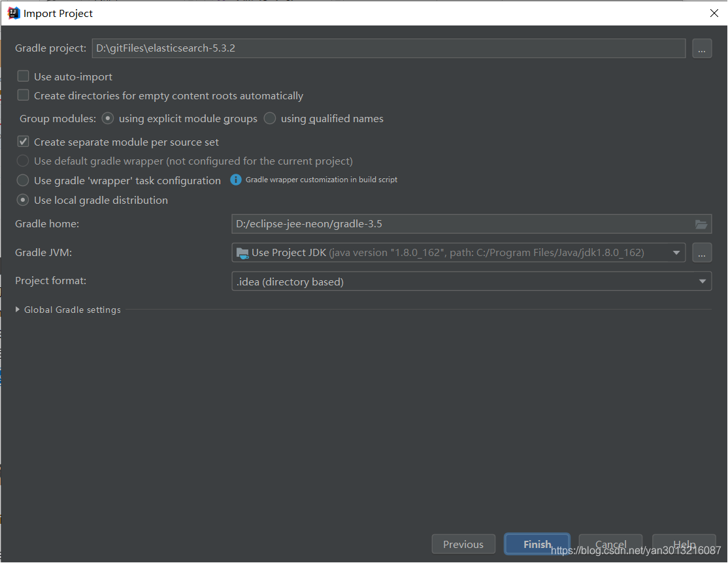Click the Gradle home: label
Image resolution: width=728 pixels, height=563 pixels.
click(47, 224)
